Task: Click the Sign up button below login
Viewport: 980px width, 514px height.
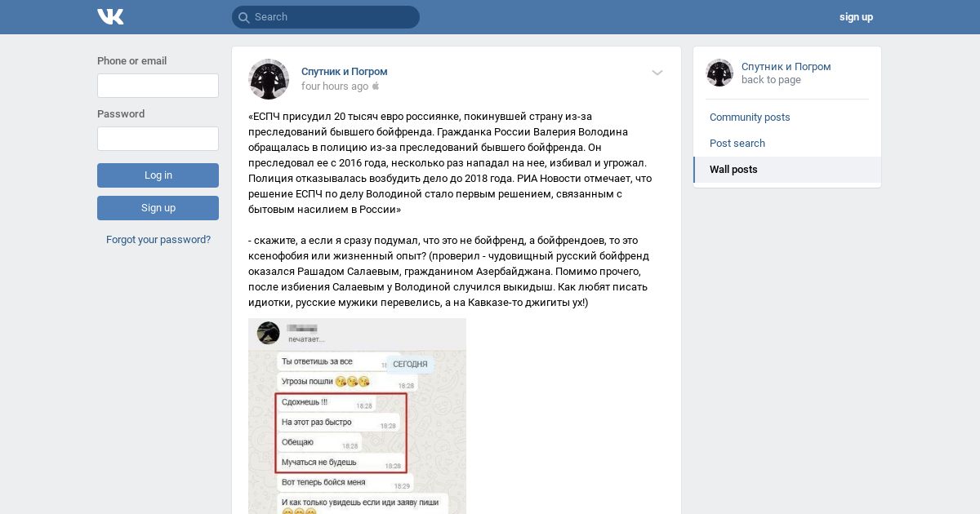Action: [158, 208]
